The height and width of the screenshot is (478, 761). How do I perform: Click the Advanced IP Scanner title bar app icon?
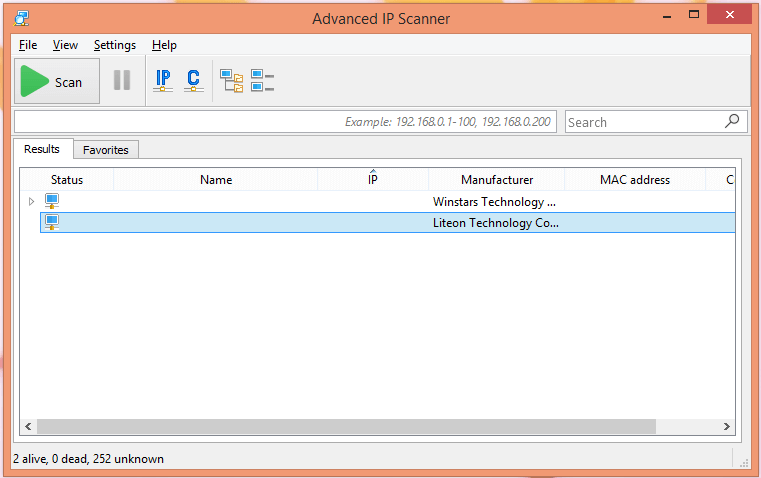pyautogui.click(x=21, y=18)
